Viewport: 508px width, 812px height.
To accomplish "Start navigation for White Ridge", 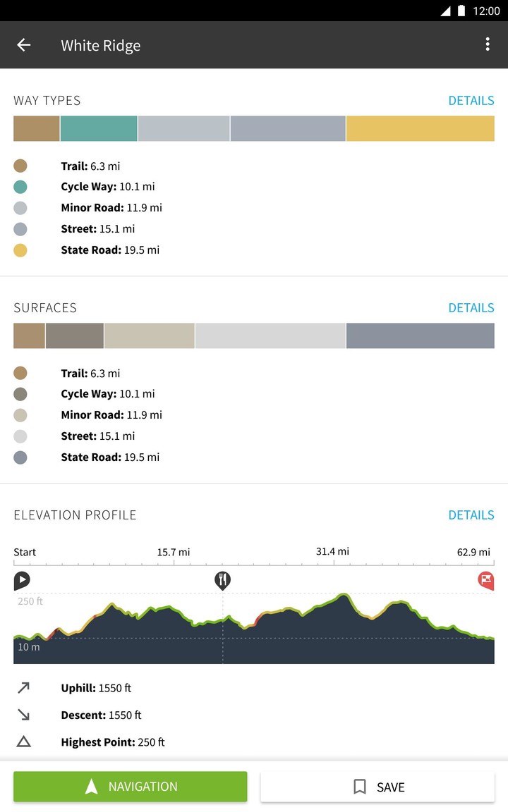I will tap(131, 787).
